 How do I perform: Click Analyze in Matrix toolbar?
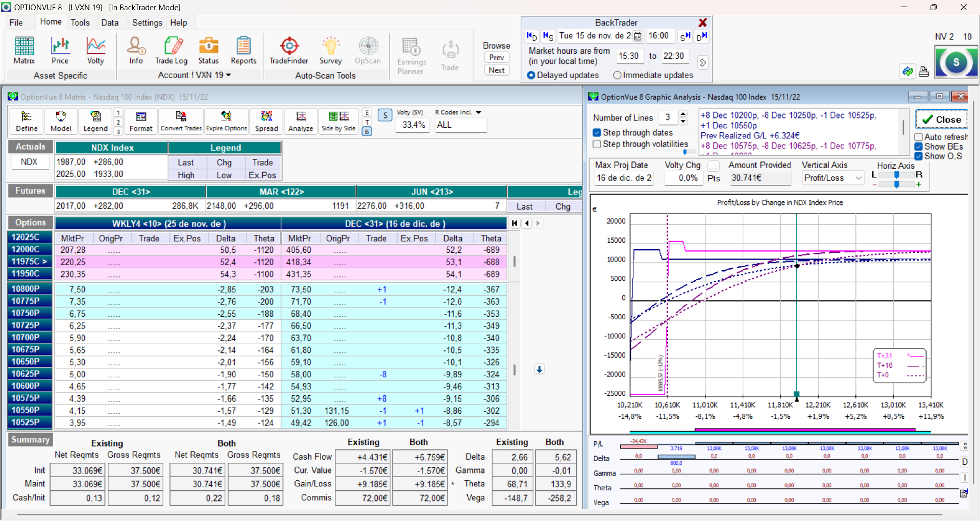tap(300, 121)
